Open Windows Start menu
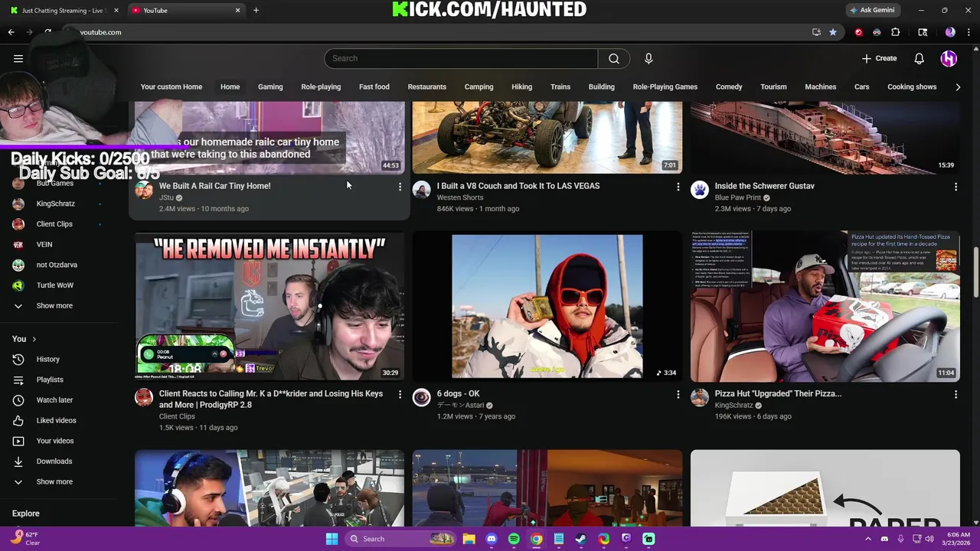The width and height of the screenshot is (980, 551). click(332, 539)
